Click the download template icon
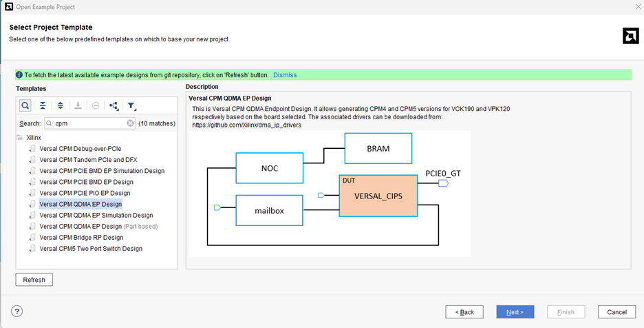The image size is (644, 328). pyautogui.click(x=78, y=105)
